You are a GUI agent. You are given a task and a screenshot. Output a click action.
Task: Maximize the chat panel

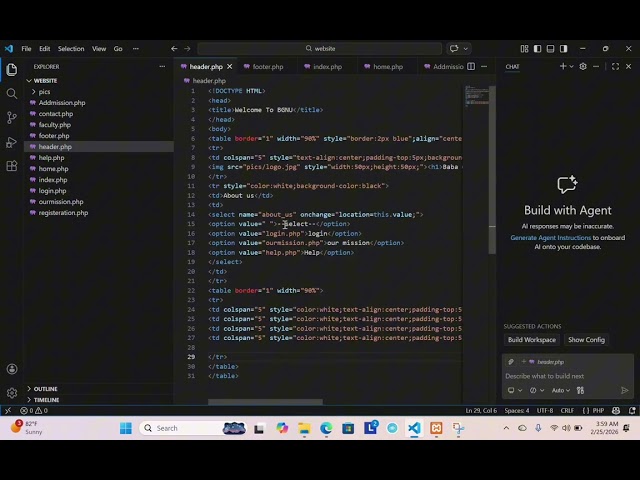pos(616,66)
